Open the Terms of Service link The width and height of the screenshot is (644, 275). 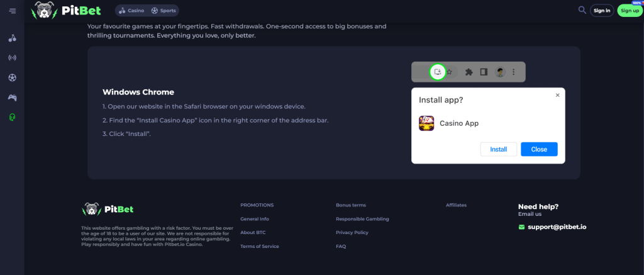[259, 247]
